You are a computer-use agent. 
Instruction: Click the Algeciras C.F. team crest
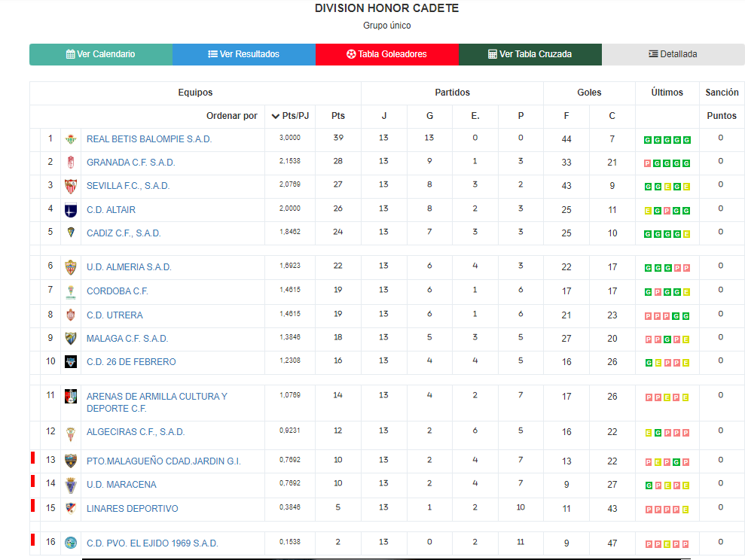pyautogui.click(x=71, y=434)
